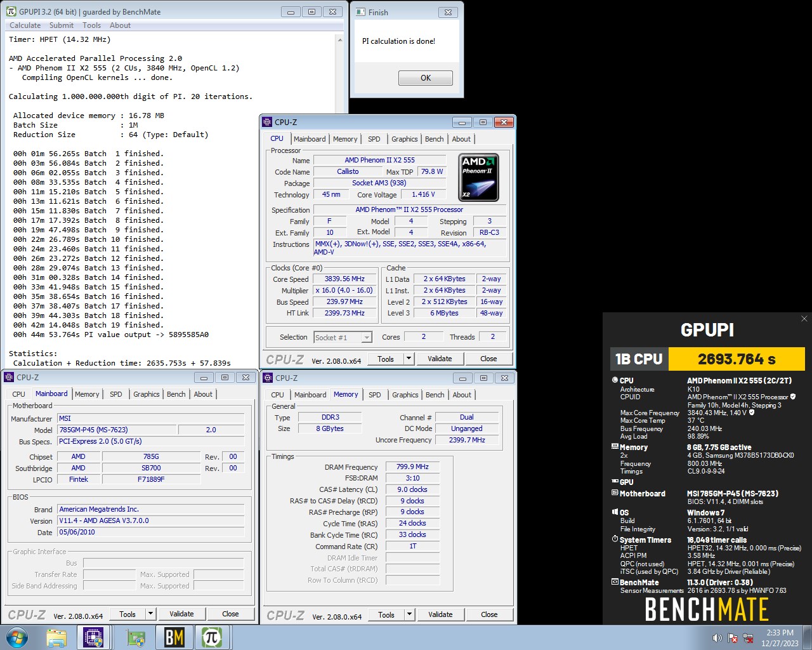Open the Windows Start menu orb
The image size is (812, 650).
click(x=17, y=637)
